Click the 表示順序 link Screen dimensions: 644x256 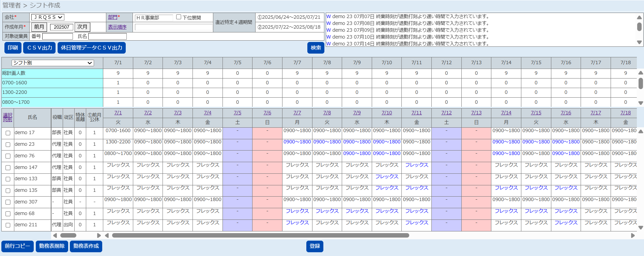click(x=117, y=27)
